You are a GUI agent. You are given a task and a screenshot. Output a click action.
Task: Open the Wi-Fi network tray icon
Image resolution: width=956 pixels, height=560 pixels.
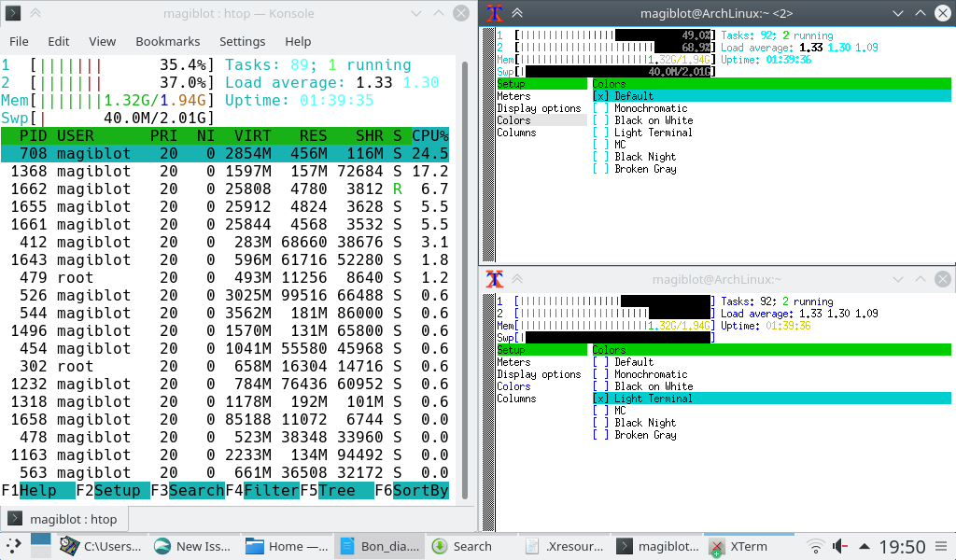815,546
